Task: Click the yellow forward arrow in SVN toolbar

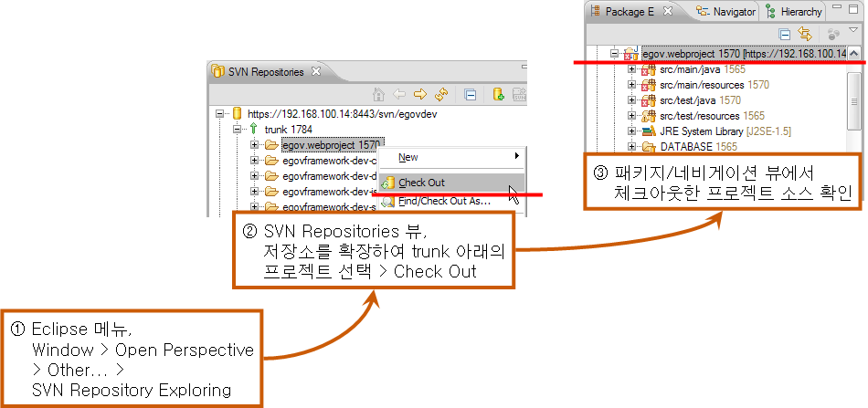Action: (x=421, y=94)
